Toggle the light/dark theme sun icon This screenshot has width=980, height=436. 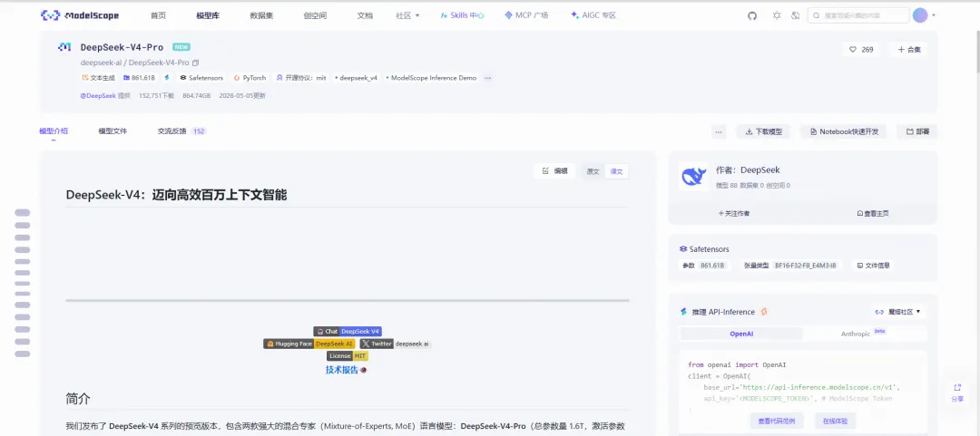[777, 15]
